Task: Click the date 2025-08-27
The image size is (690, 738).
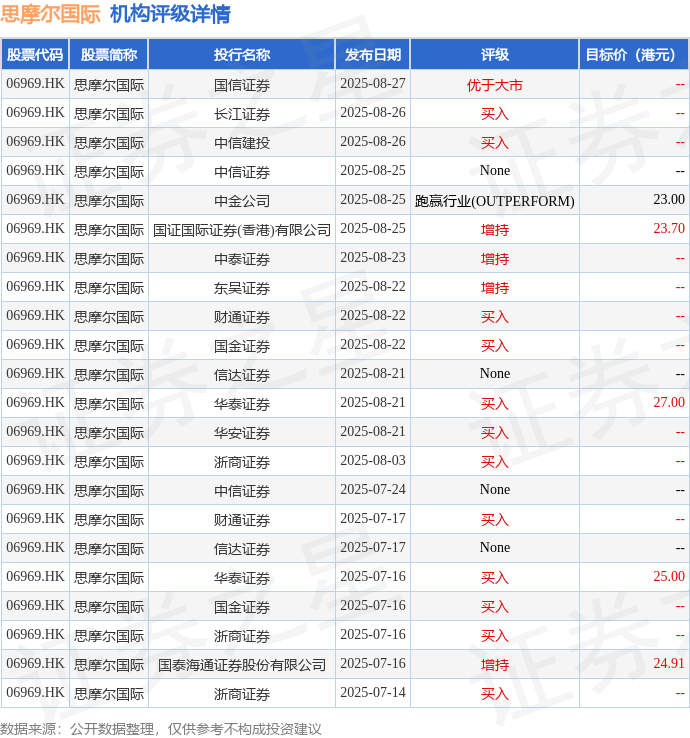Action: pyautogui.click(x=373, y=84)
